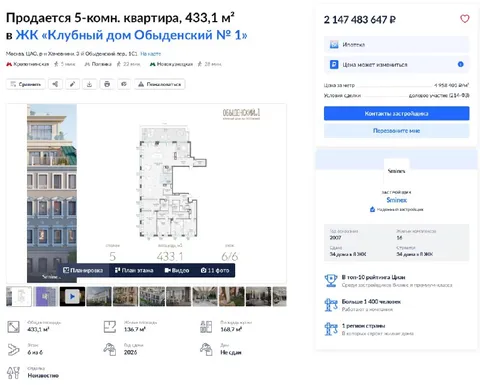This screenshot has width=480, height=385.
Task: Open the 'ЖК Клубный дом Обыденский № 1' link
Action: [x=131, y=35]
